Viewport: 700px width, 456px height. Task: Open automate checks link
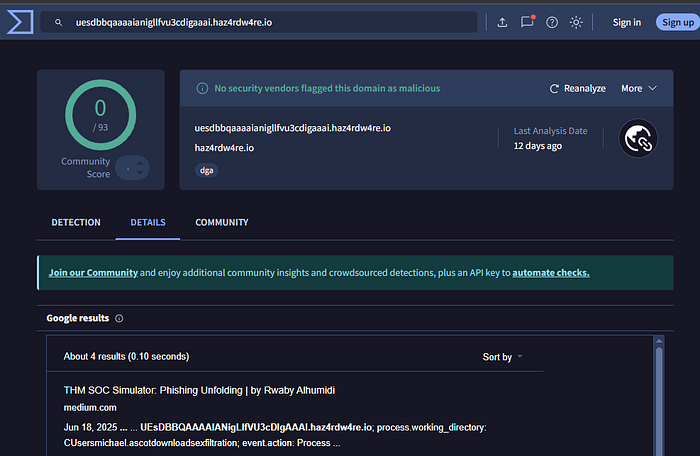pyautogui.click(x=551, y=272)
